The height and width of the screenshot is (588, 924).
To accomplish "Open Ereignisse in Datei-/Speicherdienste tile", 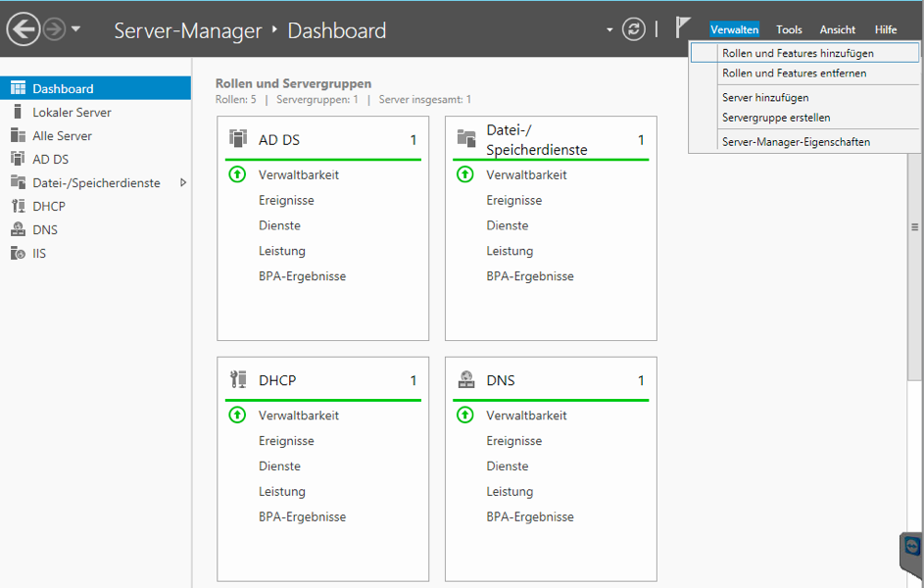I will [513, 200].
